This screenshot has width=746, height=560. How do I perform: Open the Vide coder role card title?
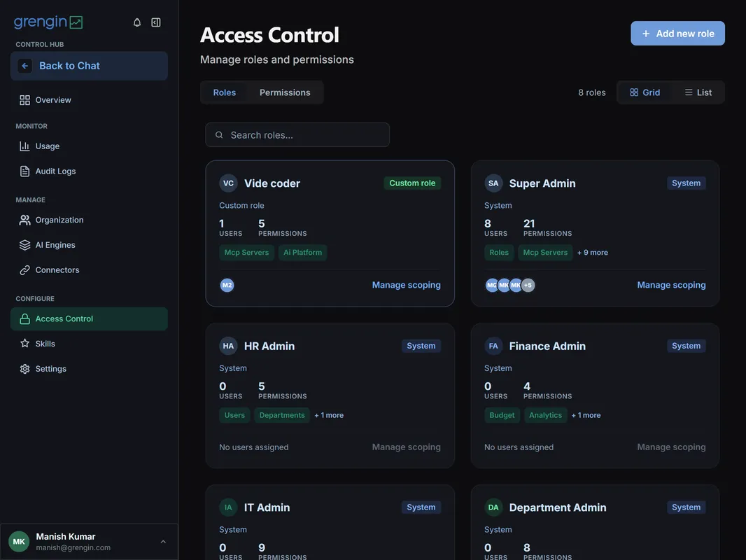tap(272, 183)
